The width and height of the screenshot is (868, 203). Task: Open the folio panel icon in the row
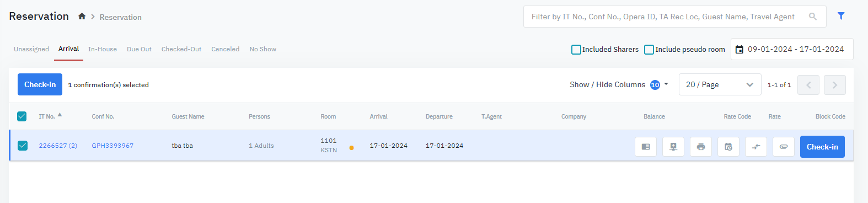(x=646, y=147)
